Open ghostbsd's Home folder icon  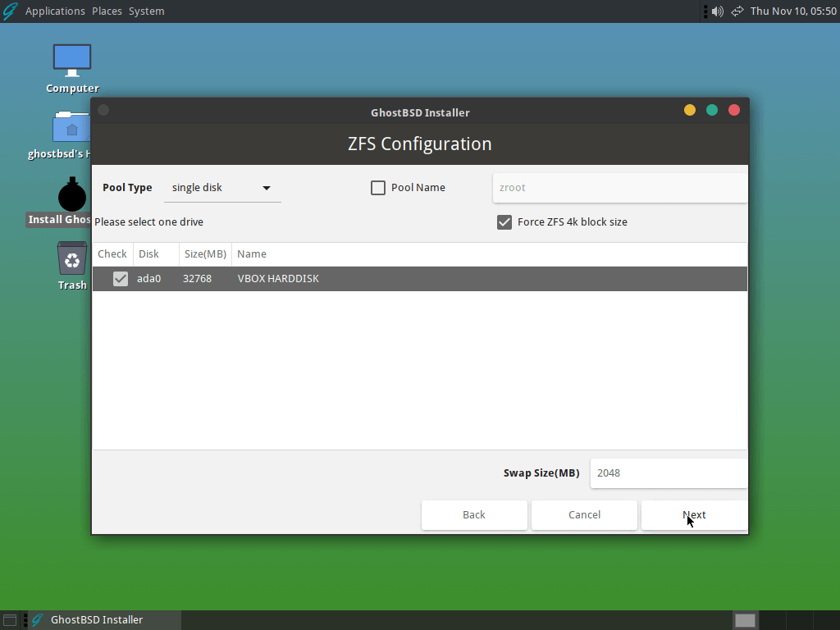point(72,127)
